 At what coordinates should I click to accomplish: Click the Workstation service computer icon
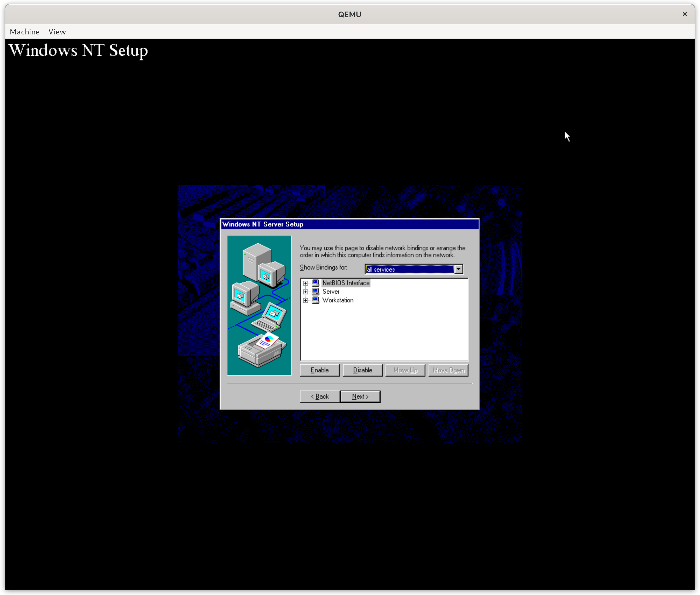[315, 300]
